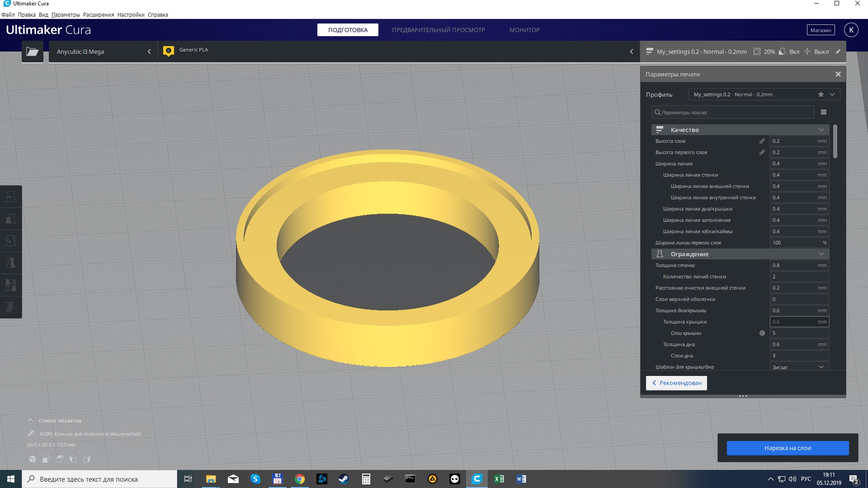Click the infill 20% icon in summary bar
Viewport: 868px width, 488px height.
757,52
